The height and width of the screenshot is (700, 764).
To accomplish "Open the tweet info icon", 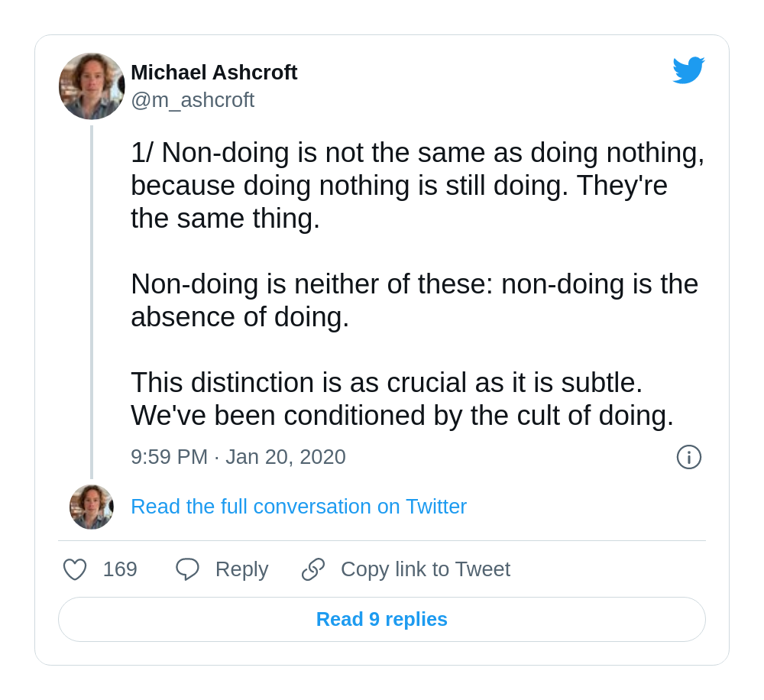I will click(689, 457).
